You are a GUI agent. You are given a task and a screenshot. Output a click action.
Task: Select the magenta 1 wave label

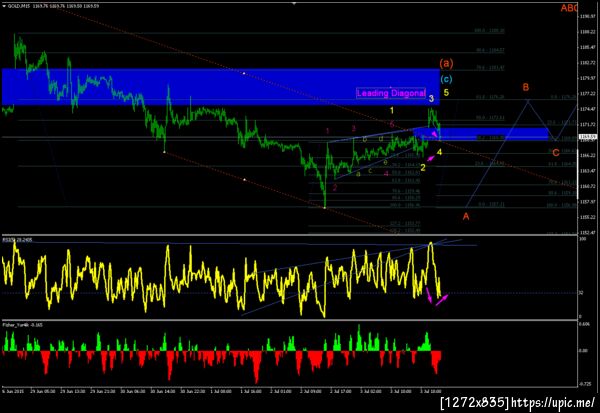(328, 131)
